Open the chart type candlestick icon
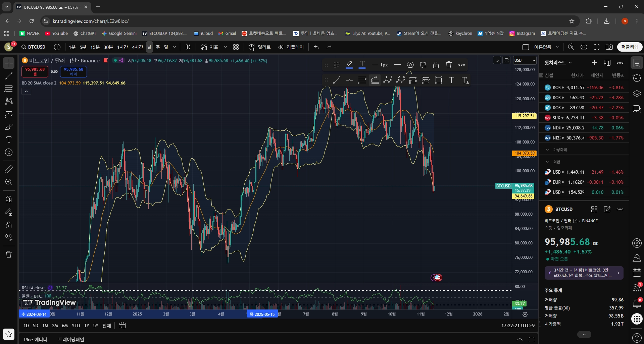This screenshot has width=644, height=344. [x=188, y=47]
